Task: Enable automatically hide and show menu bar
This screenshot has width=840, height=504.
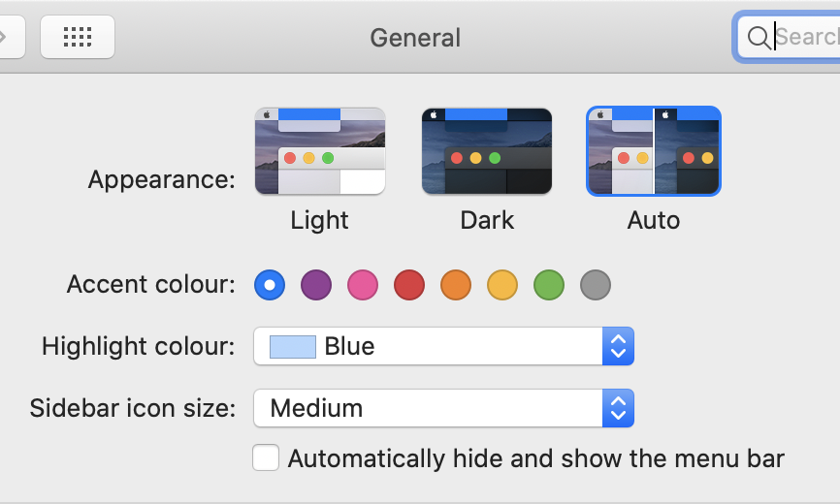Action: [266, 457]
